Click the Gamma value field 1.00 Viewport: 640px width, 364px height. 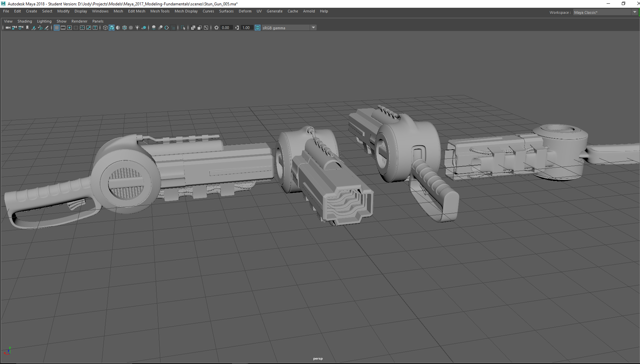pos(247,28)
